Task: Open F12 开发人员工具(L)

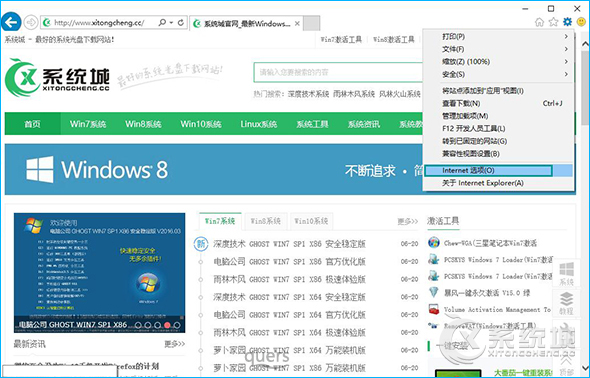Action: (x=499, y=129)
